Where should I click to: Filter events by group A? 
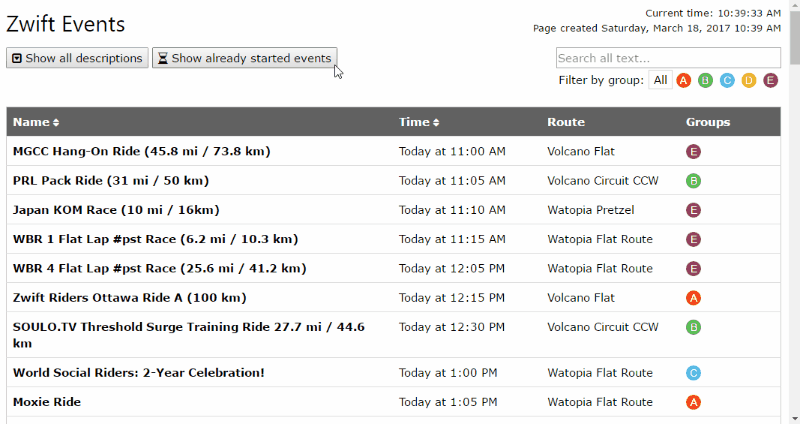point(683,80)
